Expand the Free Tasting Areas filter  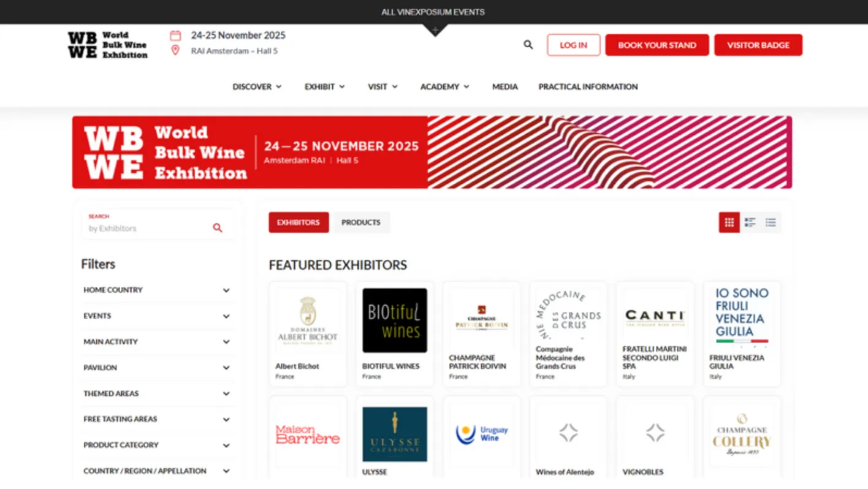tap(158, 419)
